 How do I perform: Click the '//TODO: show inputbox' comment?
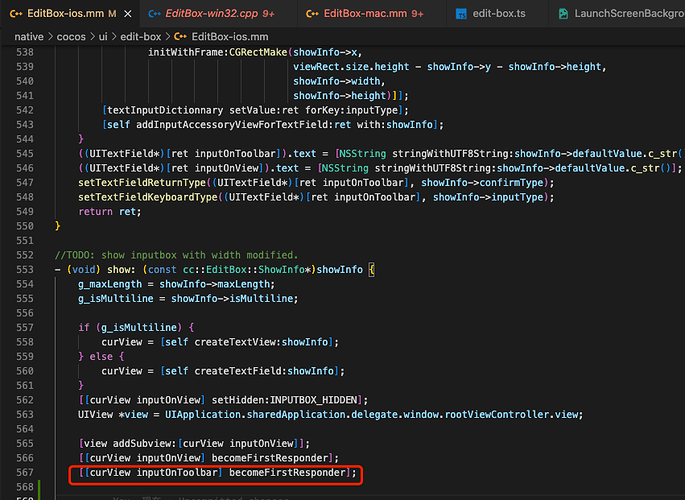click(176, 255)
